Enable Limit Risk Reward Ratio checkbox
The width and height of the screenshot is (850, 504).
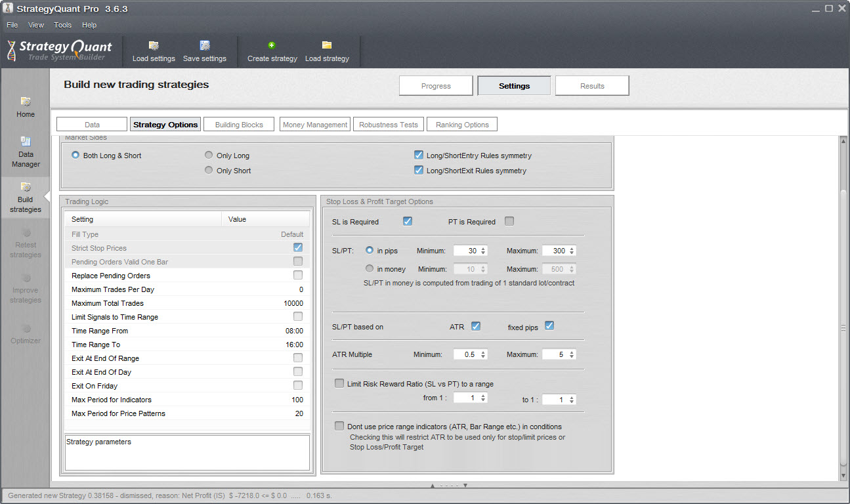click(x=339, y=383)
